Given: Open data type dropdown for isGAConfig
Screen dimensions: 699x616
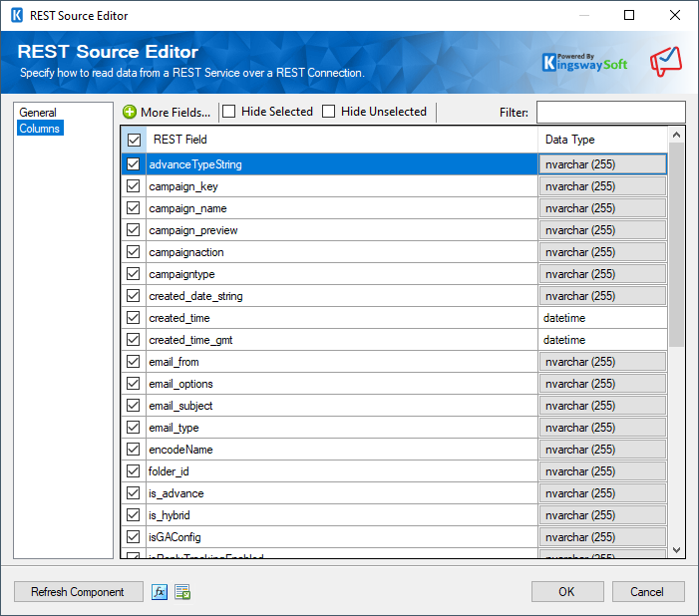Looking at the screenshot, I should click(602, 537).
